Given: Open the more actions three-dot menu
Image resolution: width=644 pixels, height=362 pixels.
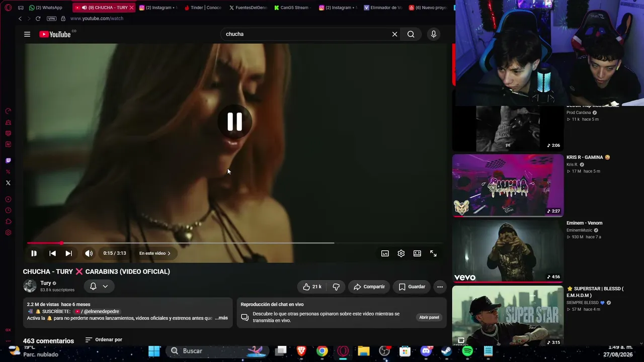Looking at the screenshot, I should click(440, 287).
